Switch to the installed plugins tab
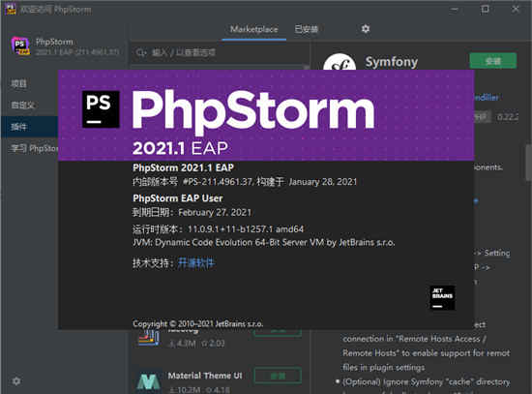532x394 pixels. tap(306, 30)
